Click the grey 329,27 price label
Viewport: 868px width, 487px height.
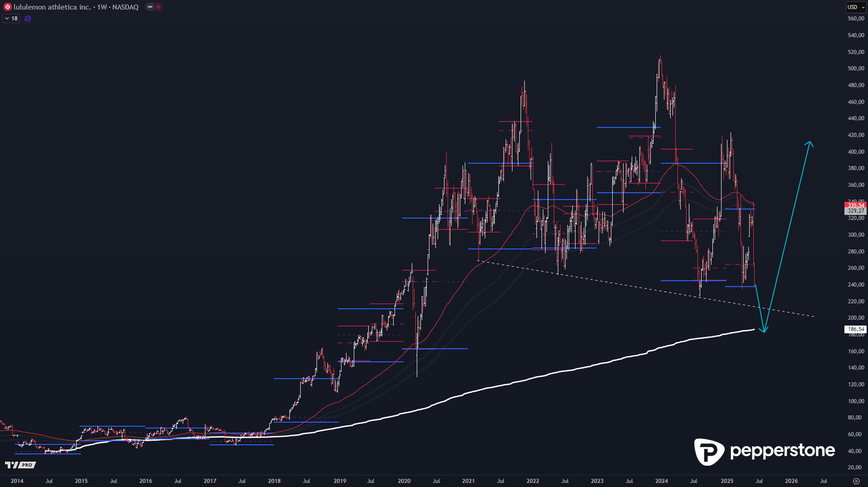tap(855, 211)
